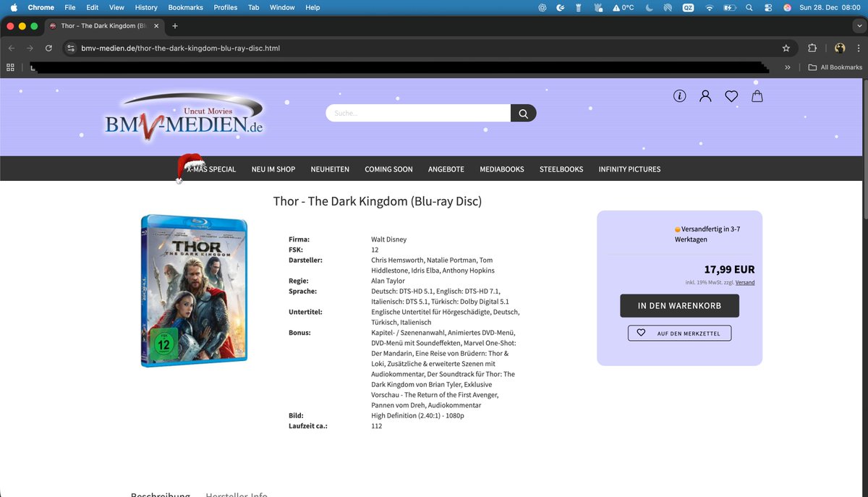Open the Bookmarks menu in menu bar

point(186,7)
